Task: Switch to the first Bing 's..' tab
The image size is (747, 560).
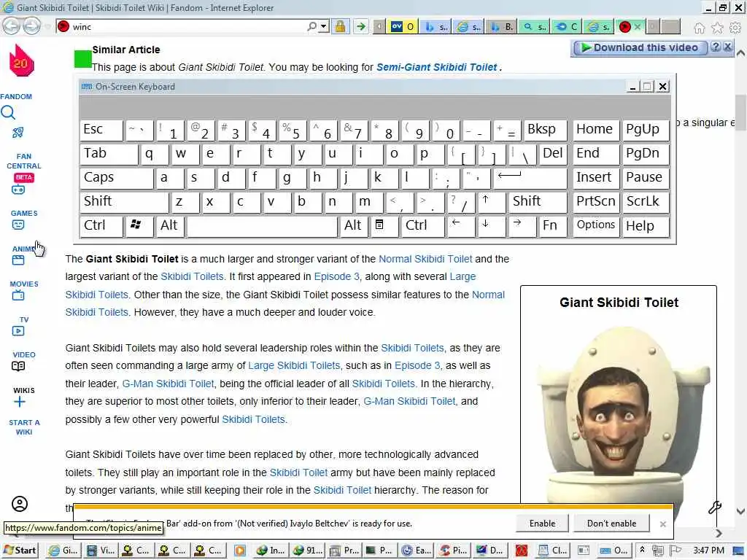Action: [x=436, y=27]
